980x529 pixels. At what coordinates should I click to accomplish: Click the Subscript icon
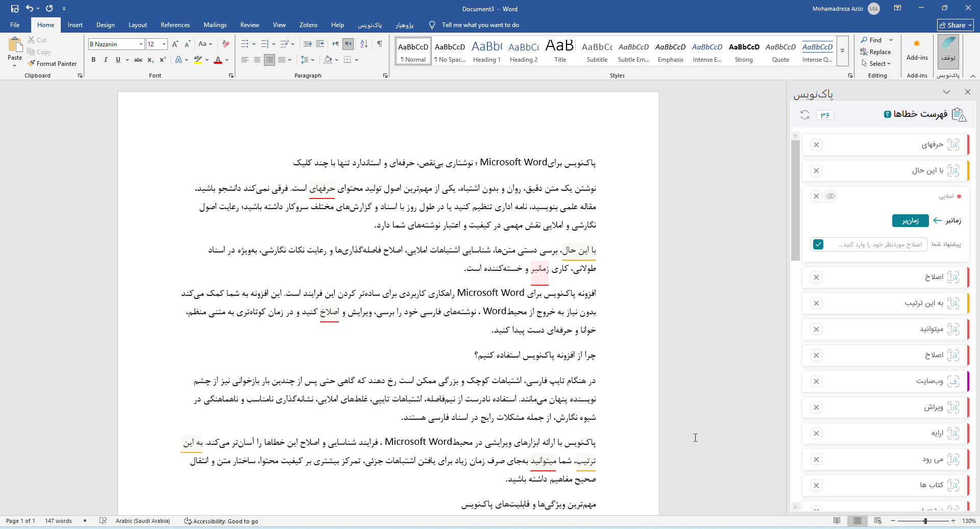tap(151, 60)
